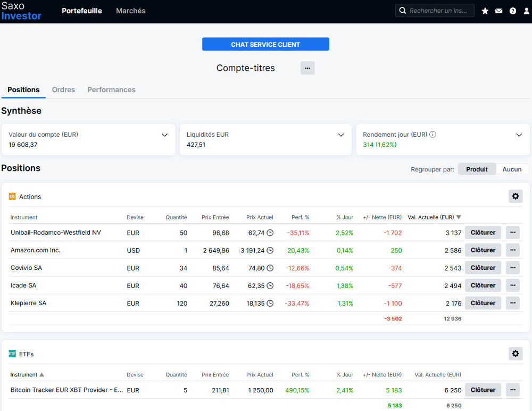Open help question mark icon

click(x=513, y=11)
